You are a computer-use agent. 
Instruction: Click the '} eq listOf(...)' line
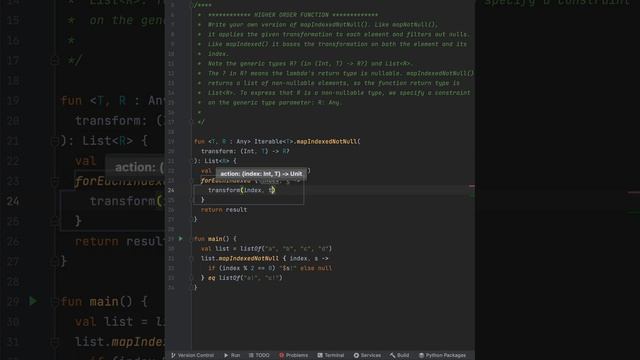click(241, 278)
